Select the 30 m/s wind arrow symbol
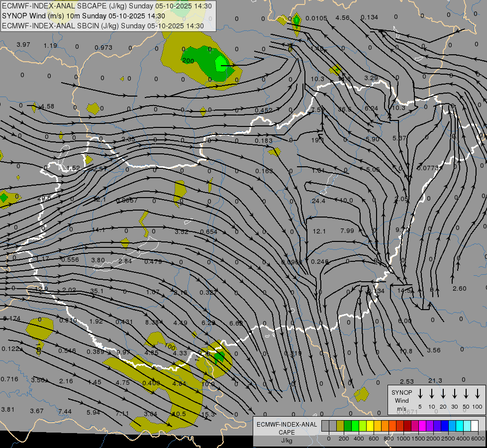 (x=455, y=394)
